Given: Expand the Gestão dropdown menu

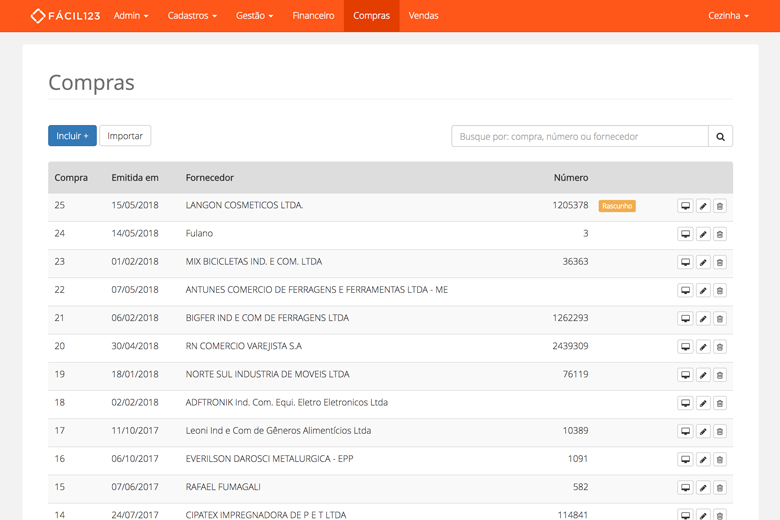Looking at the screenshot, I should coord(254,16).
